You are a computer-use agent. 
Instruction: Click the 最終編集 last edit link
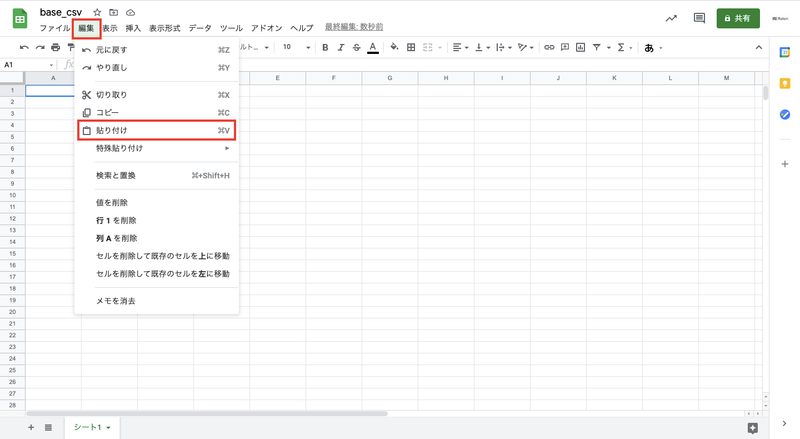coord(354,27)
